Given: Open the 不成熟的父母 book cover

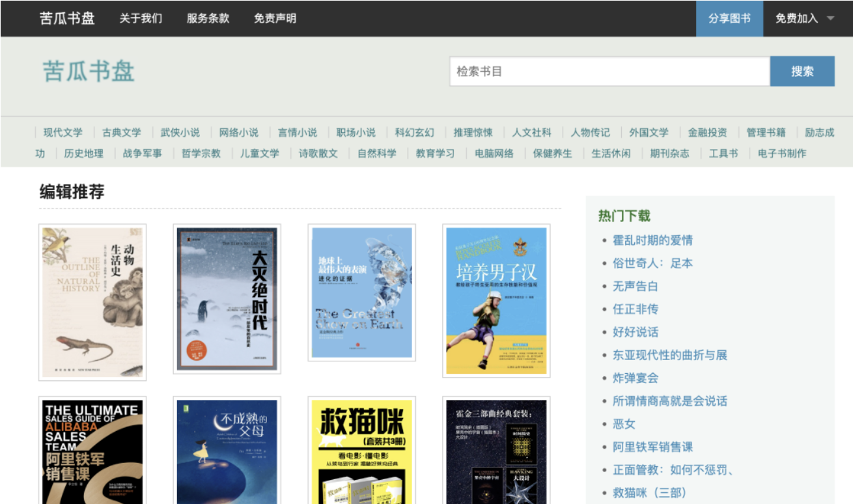Looking at the screenshot, I should [x=227, y=450].
